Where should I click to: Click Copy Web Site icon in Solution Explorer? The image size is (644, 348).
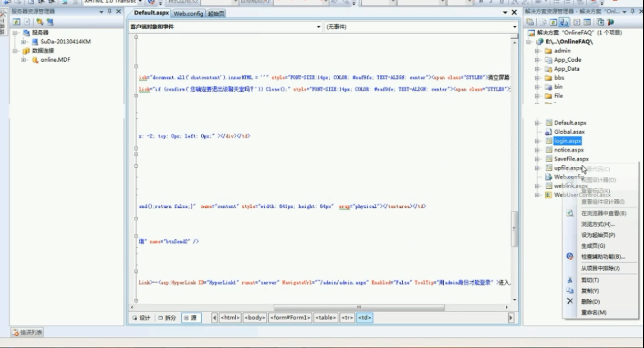pos(600,22)
